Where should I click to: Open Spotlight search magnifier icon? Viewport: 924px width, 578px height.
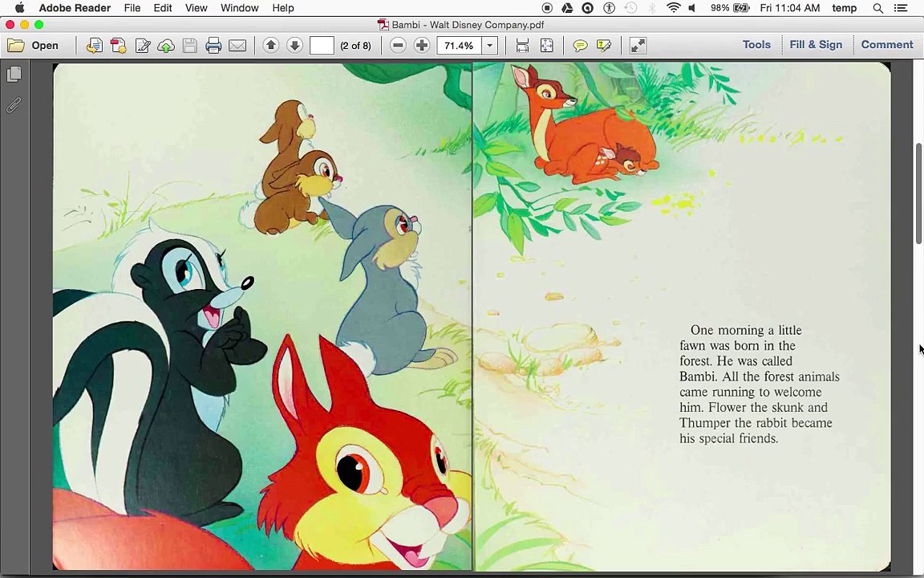[x=878, y=8]
